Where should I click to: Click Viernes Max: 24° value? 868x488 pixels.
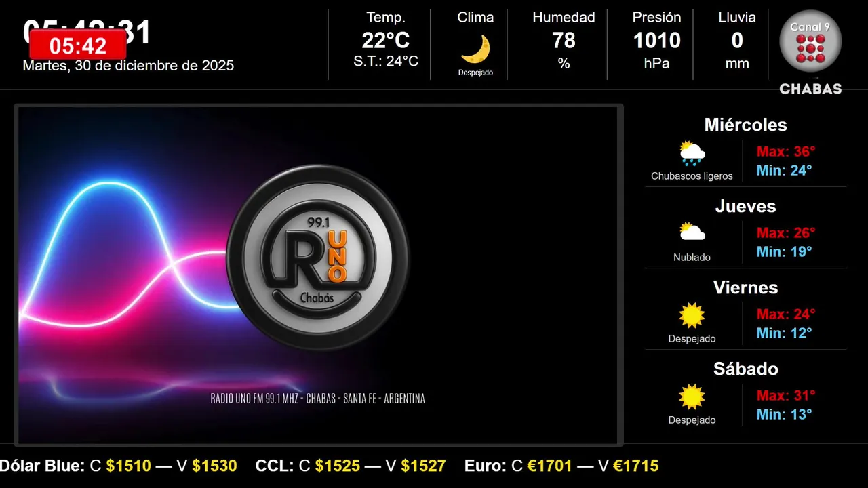[x=786, y=314]
